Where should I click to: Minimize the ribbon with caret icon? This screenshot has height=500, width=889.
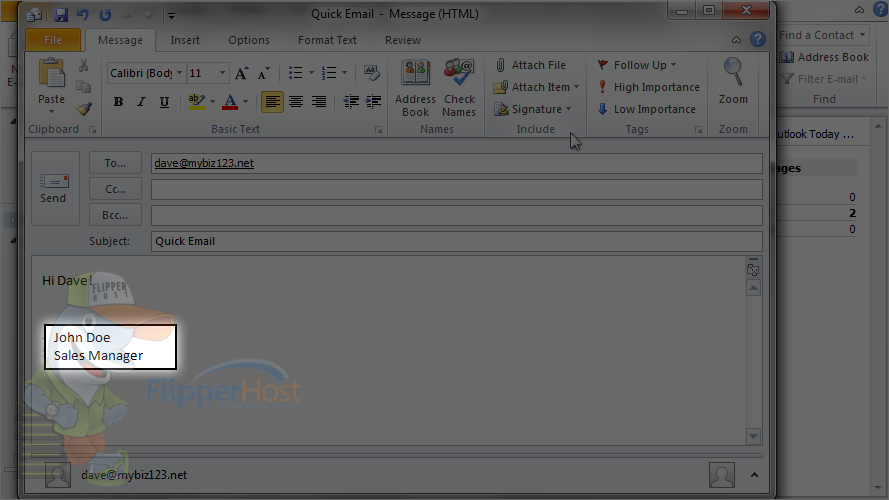(x=736, y=40)
